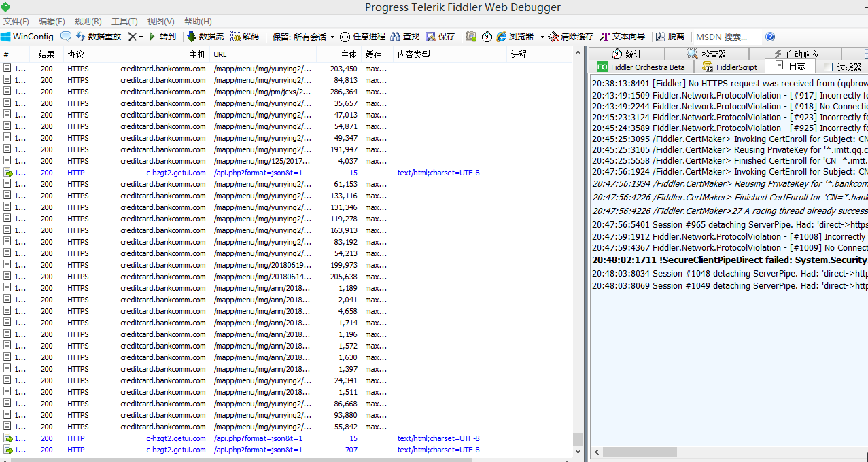Screen dimensions: 868x462
Task: Toggle the 数据流 stream mode button
Action: coord(205,37)
